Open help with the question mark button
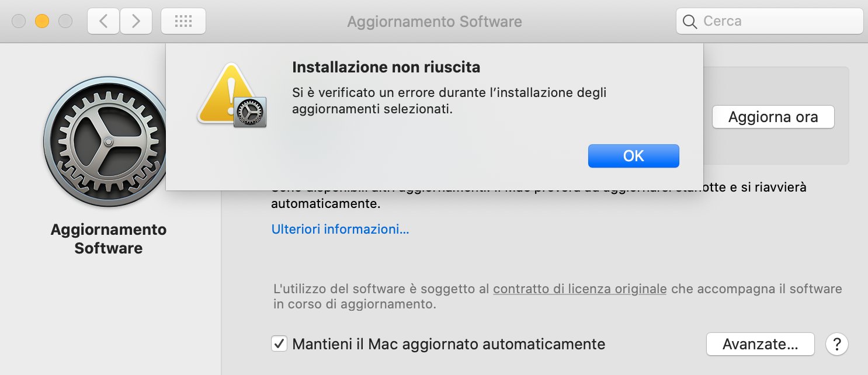The image size is (868, 375). tap(836, 343)
